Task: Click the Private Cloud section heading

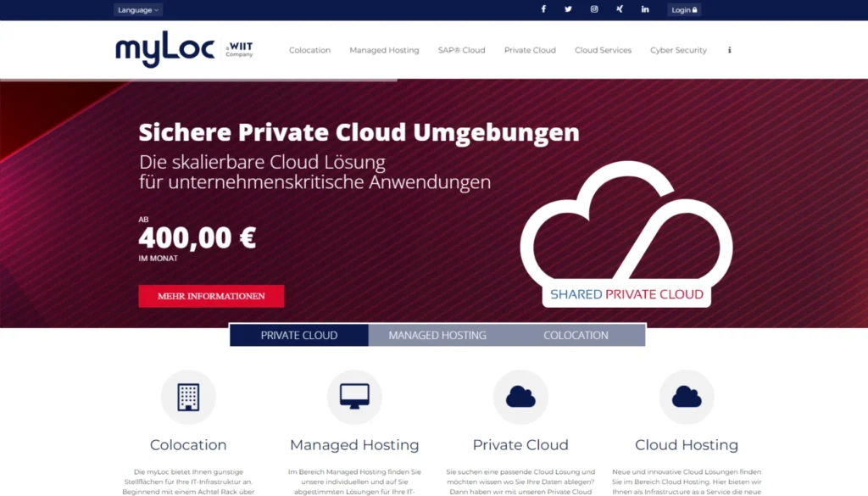Action: [x=520, y=444]
